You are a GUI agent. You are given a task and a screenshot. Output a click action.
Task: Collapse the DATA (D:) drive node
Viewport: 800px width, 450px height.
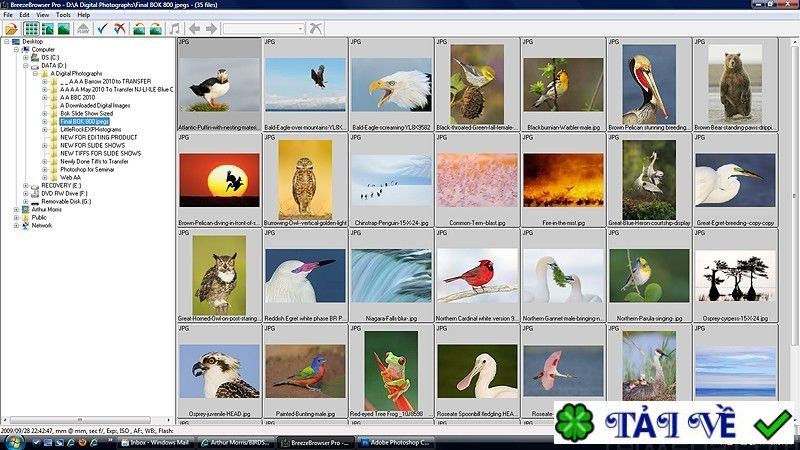26,65
